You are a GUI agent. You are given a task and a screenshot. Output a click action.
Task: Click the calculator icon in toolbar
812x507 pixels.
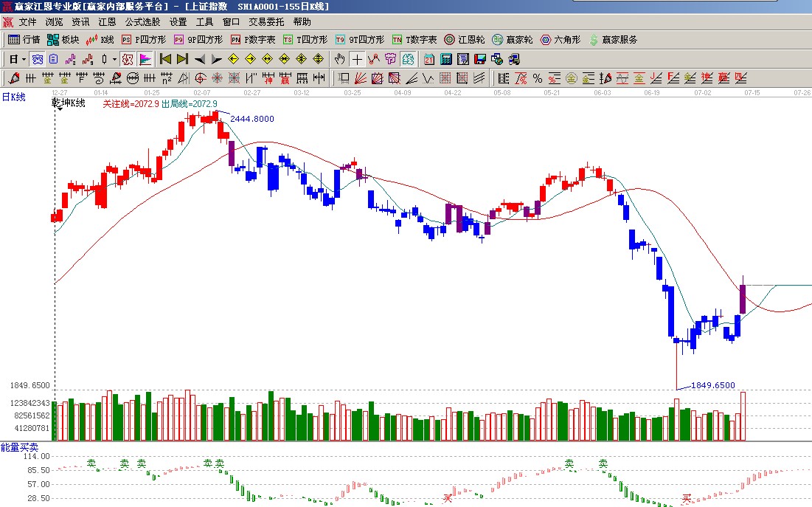pyautogui.click(x=445, y=59)
